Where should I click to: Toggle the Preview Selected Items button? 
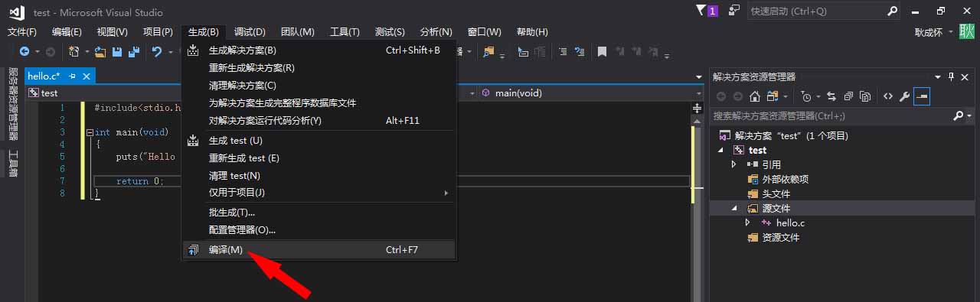click(x=922, y=96)
